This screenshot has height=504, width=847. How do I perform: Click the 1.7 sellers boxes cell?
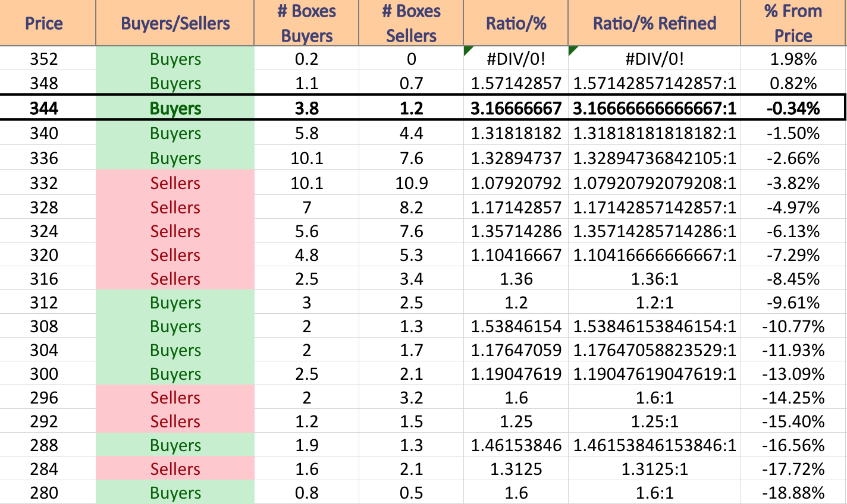[x=411, y=350]
